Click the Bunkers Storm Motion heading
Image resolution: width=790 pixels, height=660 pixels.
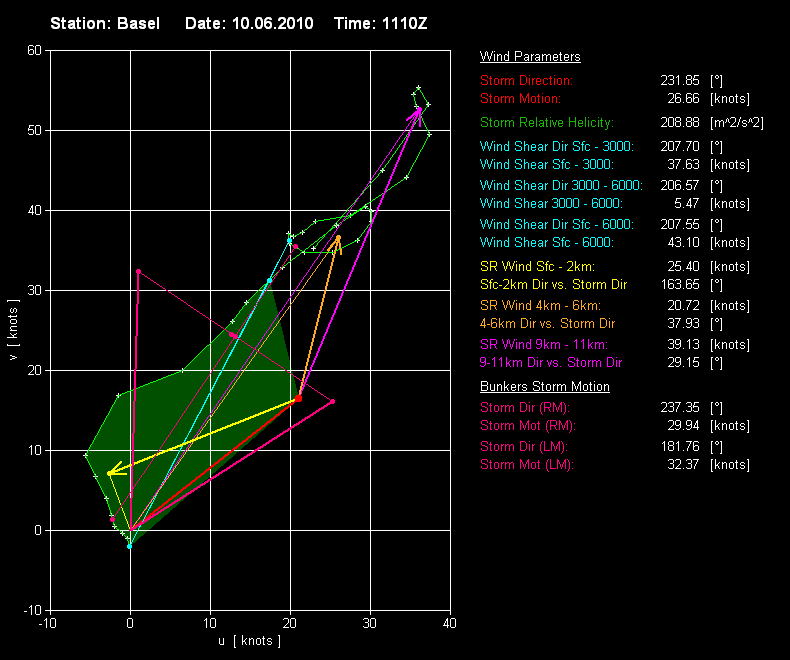point(545,387)
